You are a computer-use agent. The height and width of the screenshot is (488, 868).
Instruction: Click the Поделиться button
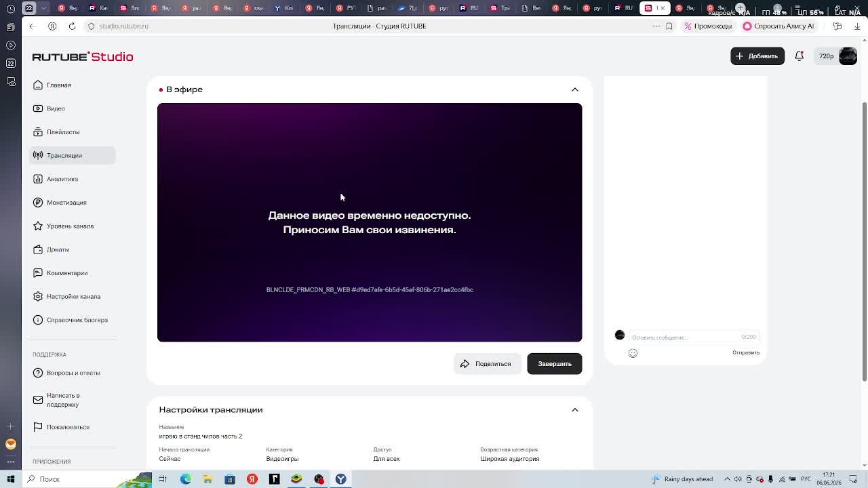(487, 364)
